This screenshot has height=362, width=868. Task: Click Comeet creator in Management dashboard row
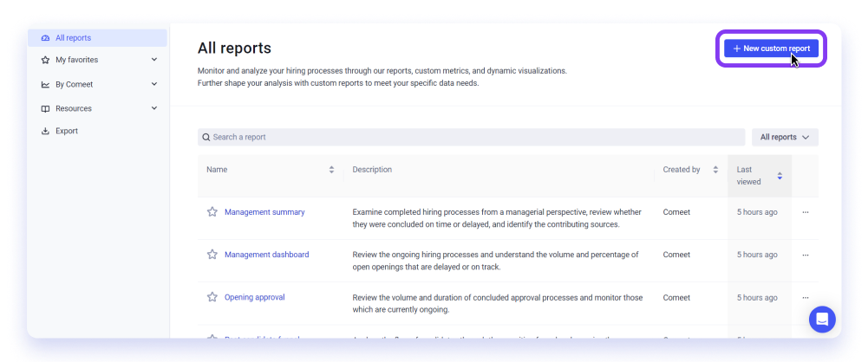[x=676, y=255]
